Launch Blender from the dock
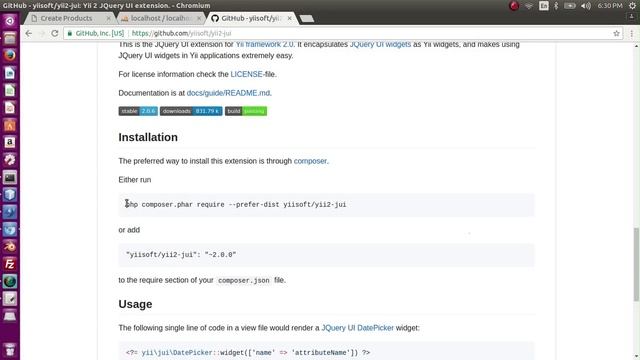Viewport: 640px width, 360px height. (10, 247)
